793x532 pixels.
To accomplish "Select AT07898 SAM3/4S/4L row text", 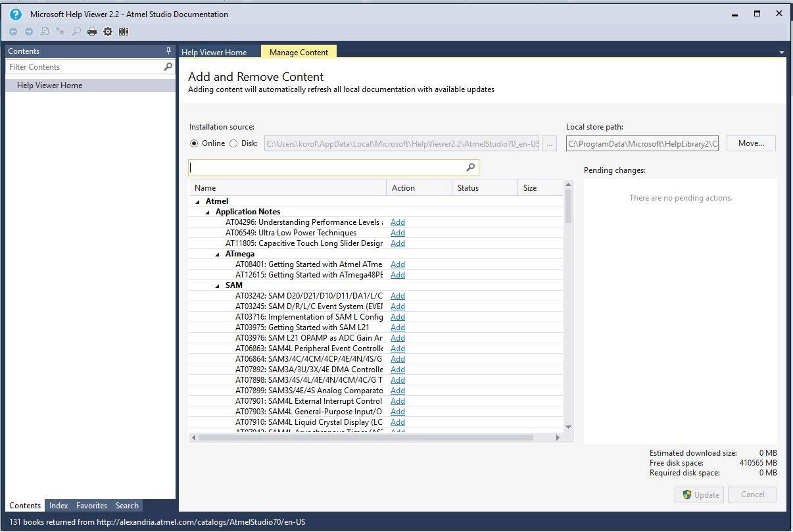I will click(x=309, y=380).
